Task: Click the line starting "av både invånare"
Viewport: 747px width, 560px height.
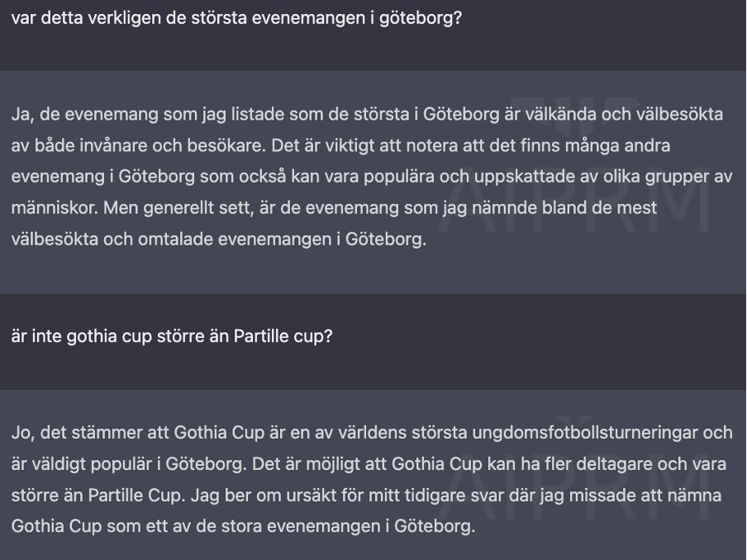Action: [x=340, y=145]
